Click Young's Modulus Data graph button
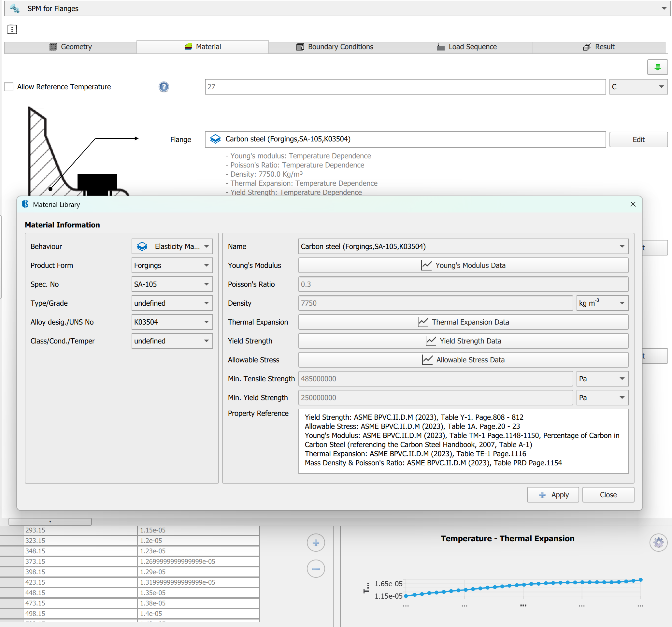Screen dimensions: 672x627 (463, 265)
